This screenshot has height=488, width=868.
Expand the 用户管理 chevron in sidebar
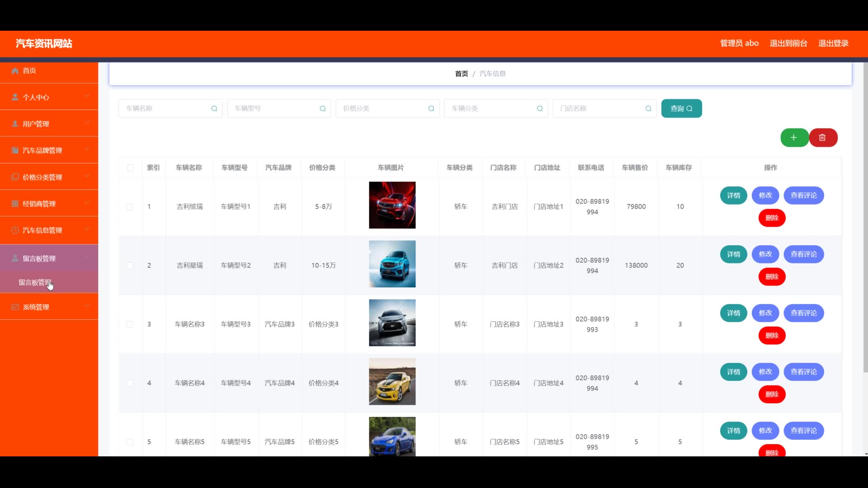click(x=87, y=122)
